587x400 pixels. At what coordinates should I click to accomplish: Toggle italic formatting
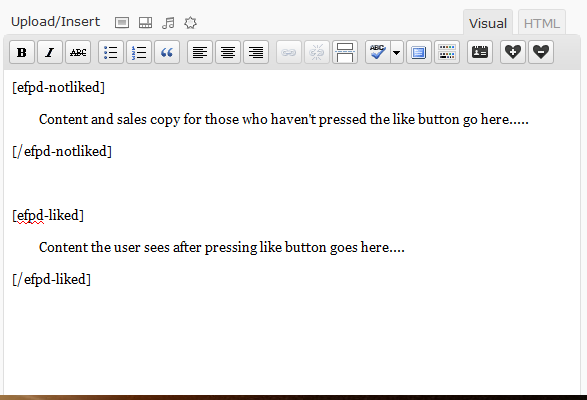click(50, 52)
